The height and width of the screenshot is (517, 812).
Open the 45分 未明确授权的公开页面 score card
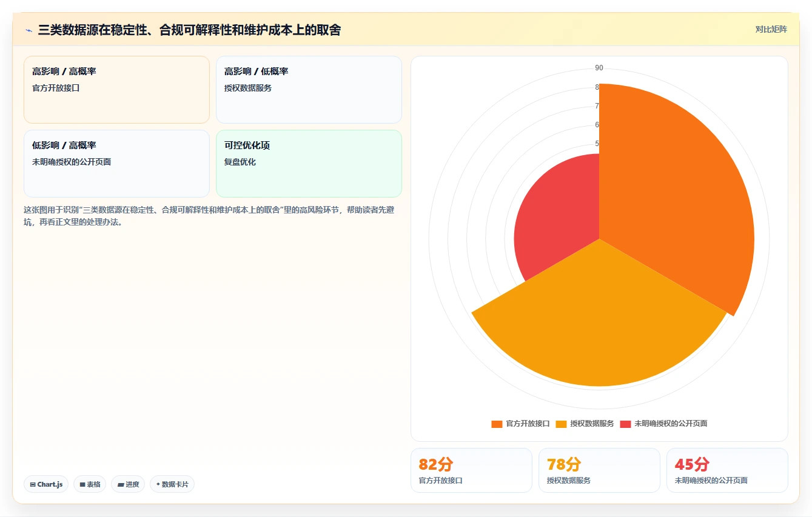(x=727, y=470)
